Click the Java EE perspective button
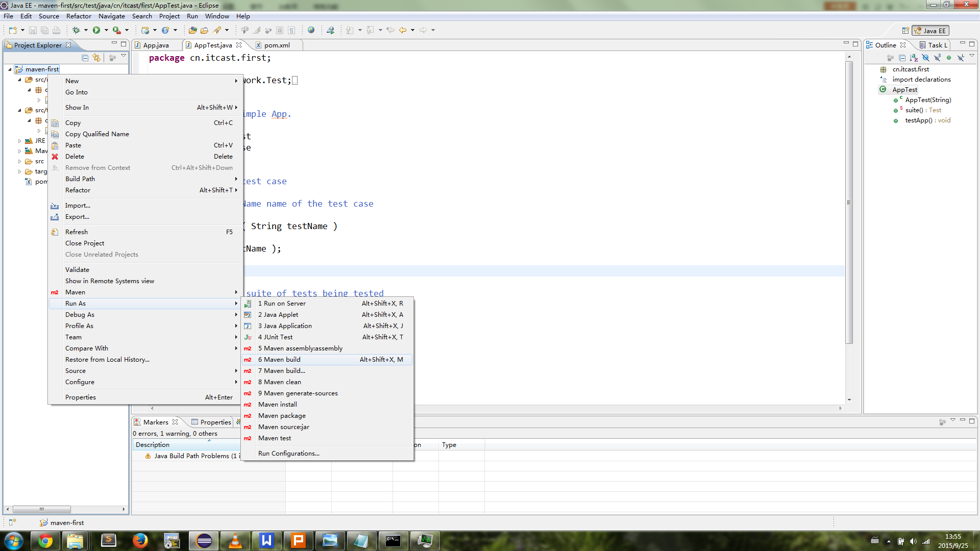The width and height of the screenshot is (980, 551). (930, 31)
